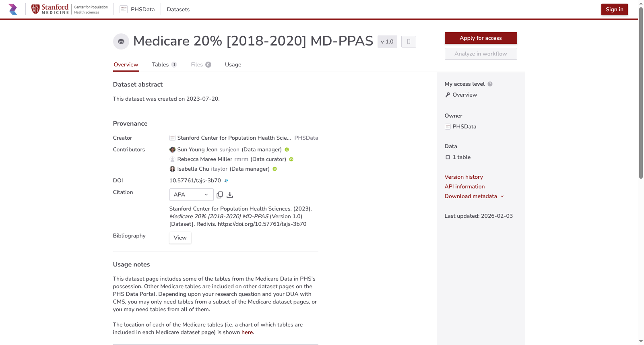Open the Stanford Medicine logo link

point(70,9)
